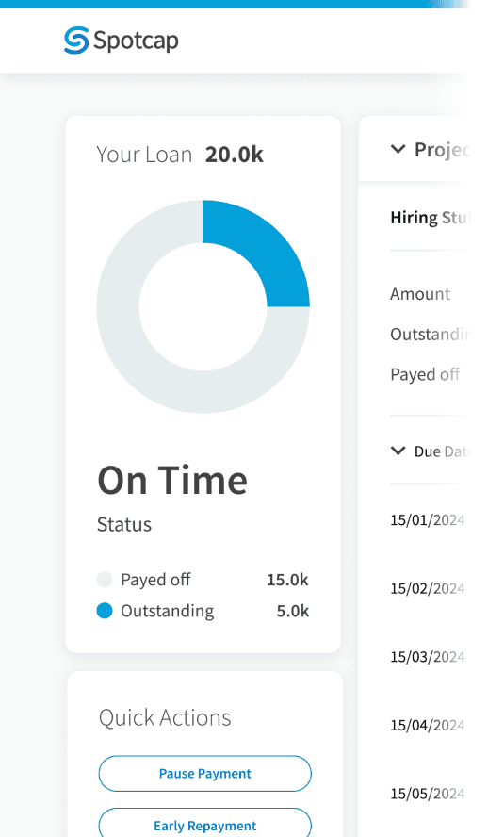
Task: Collapse the Project section chevron
Action: pos(398,149)
